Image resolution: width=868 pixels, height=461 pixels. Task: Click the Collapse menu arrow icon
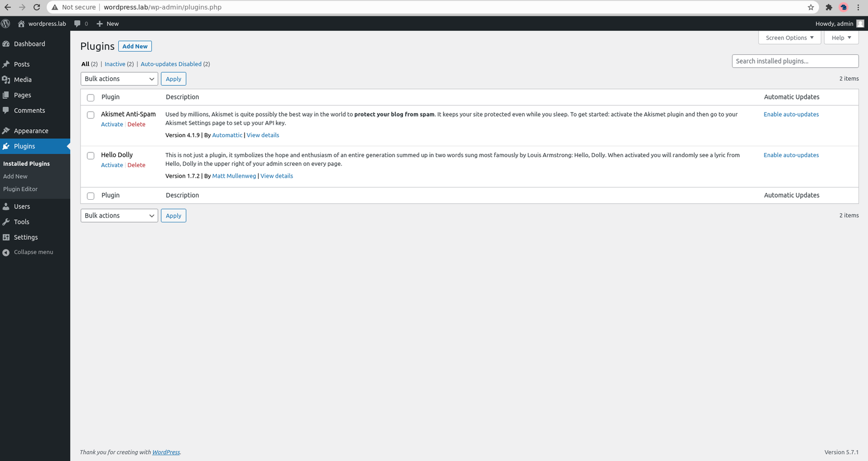click(6, 252)
